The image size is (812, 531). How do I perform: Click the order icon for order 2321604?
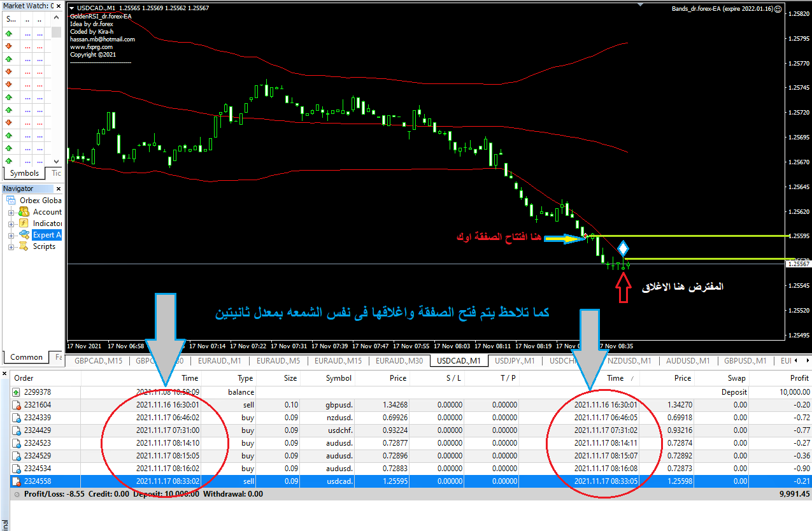click(16, 405)
